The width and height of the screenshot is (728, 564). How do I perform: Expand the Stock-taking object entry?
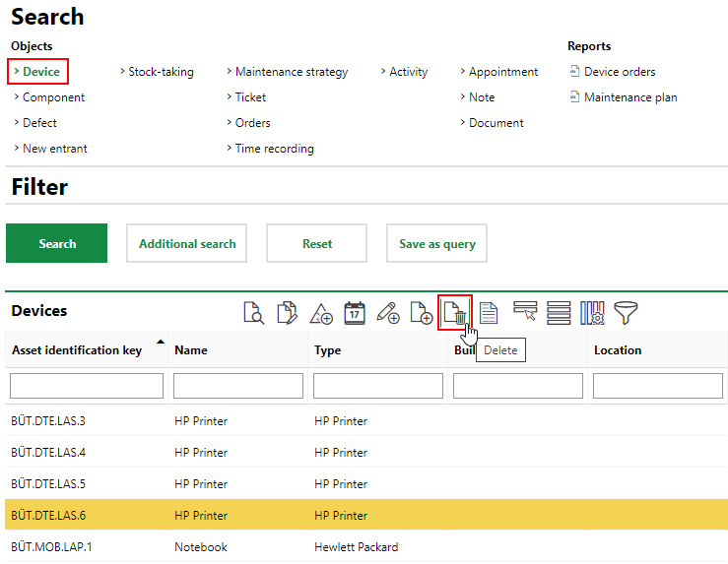[161, 72]
